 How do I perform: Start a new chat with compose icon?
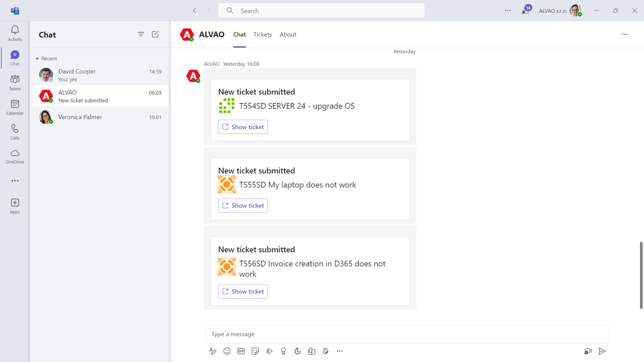tap(155, 34)
